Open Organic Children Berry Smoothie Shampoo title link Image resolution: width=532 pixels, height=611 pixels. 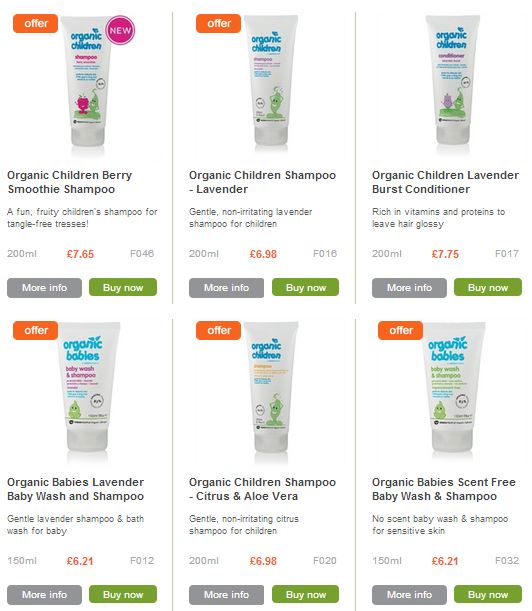pos(70,182)
